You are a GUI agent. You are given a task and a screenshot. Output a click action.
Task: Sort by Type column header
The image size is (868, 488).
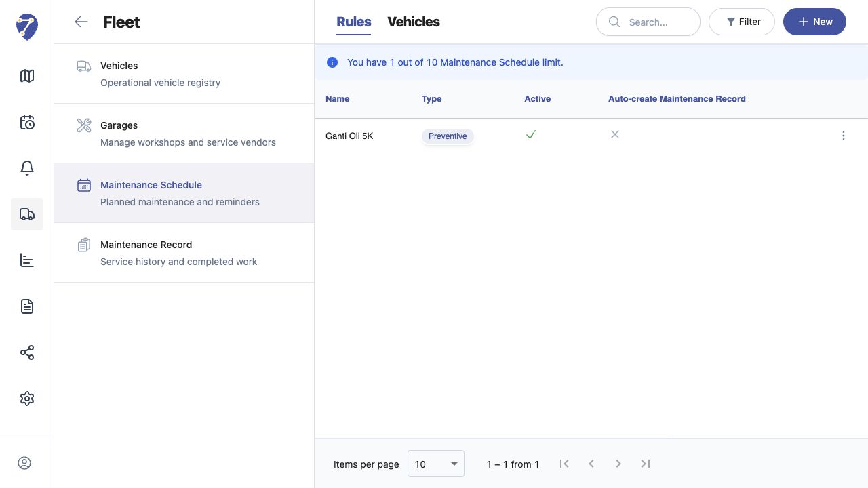pyautogui.click(x=432, y=98)
